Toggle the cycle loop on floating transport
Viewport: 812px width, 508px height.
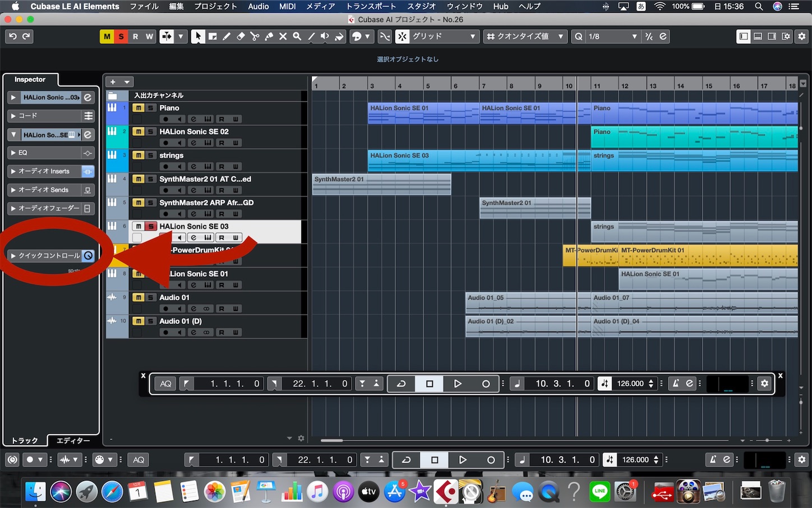(x=402, y=383)
